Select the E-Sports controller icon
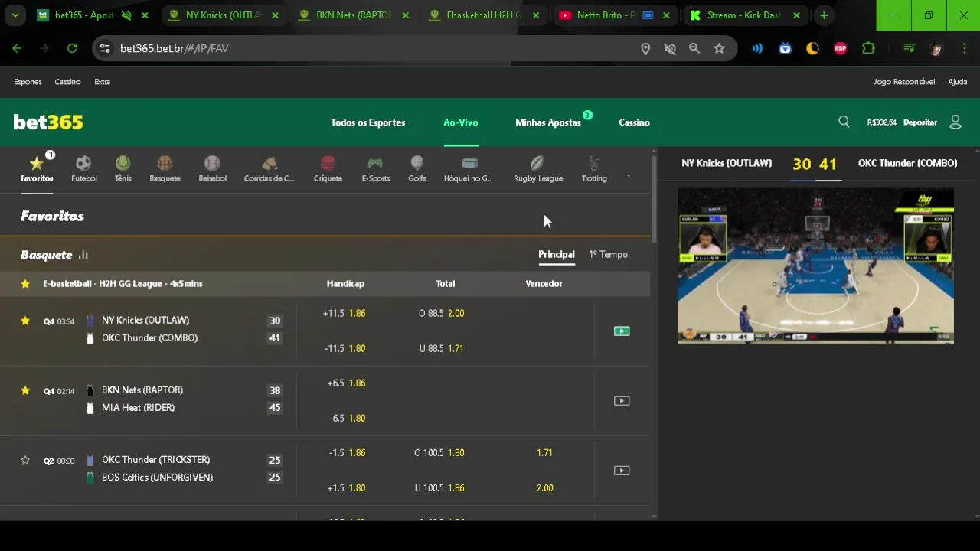The width and height of the screenshot is (980, 551). pyautogui.click(x=375, y=168)
